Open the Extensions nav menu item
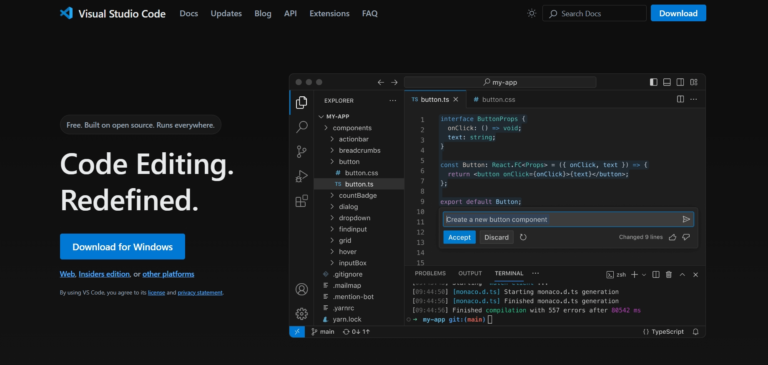This screenshot has height=365, width=768. tap(329, 14)
